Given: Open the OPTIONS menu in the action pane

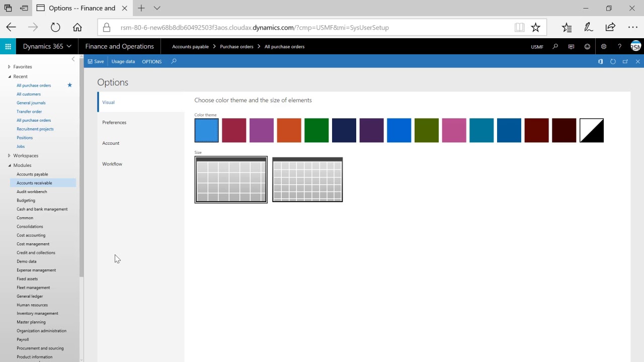Looking at the screenshot, I should (152, 61).
